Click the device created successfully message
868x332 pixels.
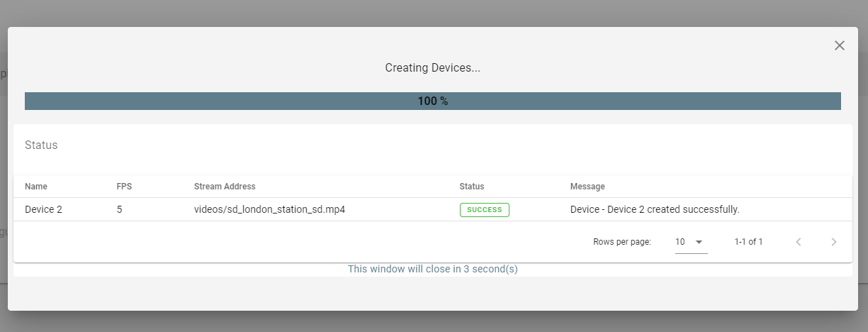[655, 209]
